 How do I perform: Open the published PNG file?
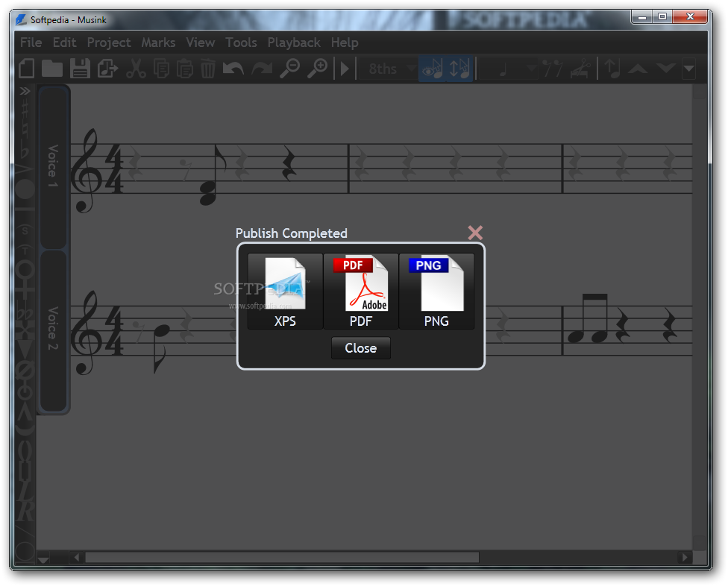(436, 292)
